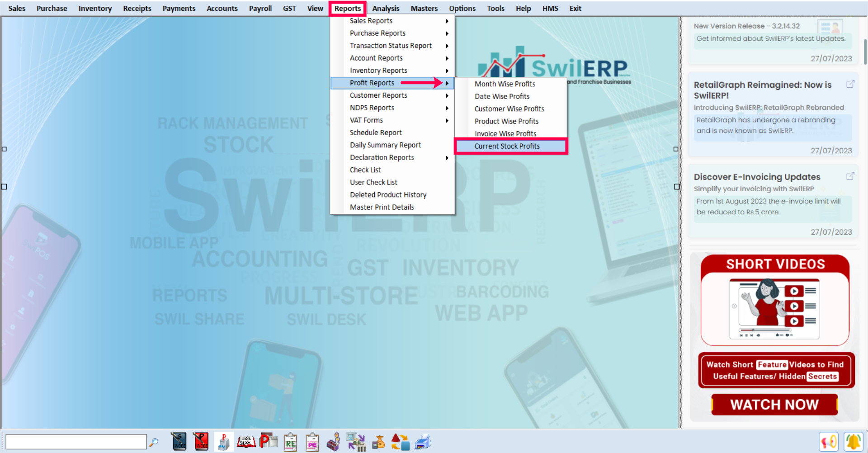Screen dimensions: 868x453
Task: Open Master Print Details
Action: [x=382, y=207]
